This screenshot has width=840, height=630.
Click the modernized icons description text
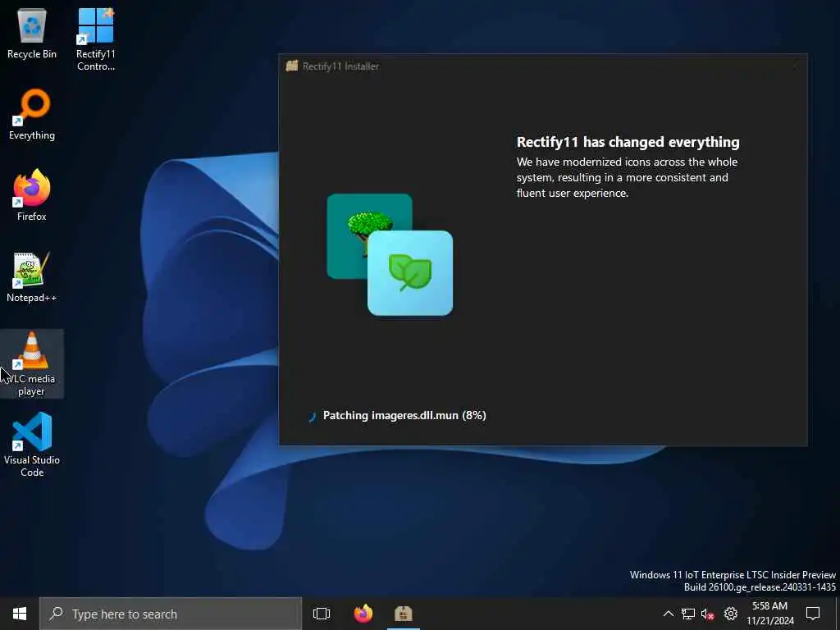click(627, 177)
